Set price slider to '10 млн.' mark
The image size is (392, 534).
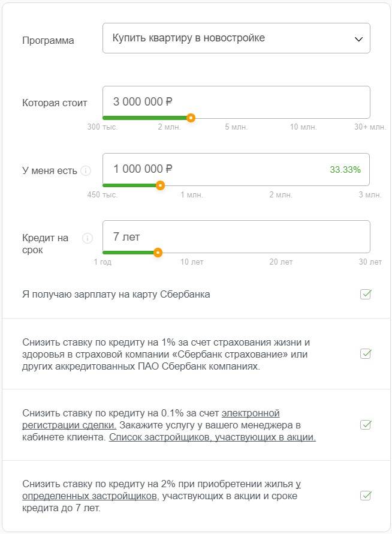pos(303,118)
